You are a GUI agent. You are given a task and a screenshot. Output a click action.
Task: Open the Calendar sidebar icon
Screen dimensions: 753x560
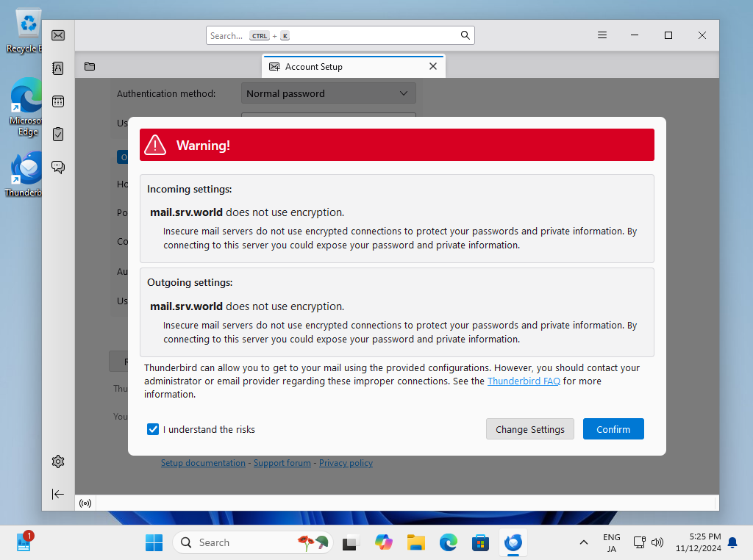[58, 101]
